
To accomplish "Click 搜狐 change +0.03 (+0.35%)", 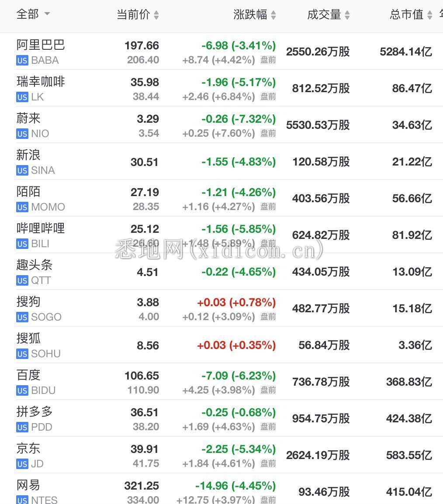I will (237, 345).
